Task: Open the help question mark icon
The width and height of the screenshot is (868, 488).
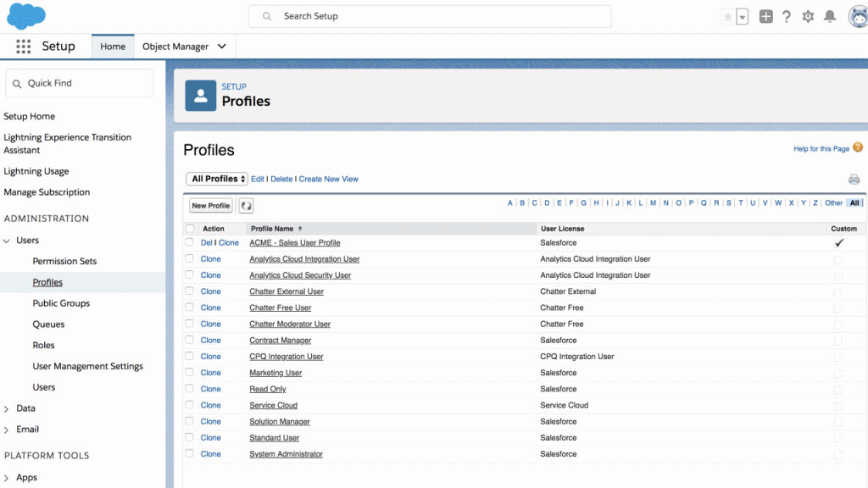Action: pyautogui.click(x=786, y=17)
